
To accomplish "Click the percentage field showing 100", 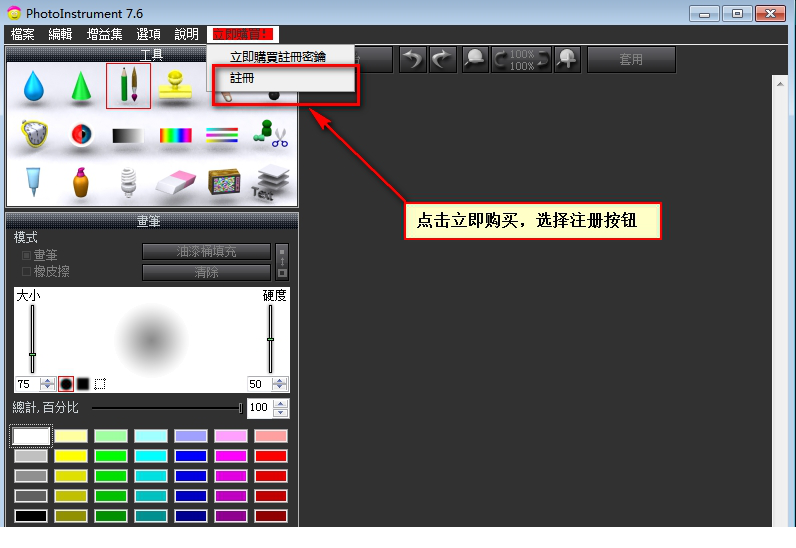I will (259, 407).
